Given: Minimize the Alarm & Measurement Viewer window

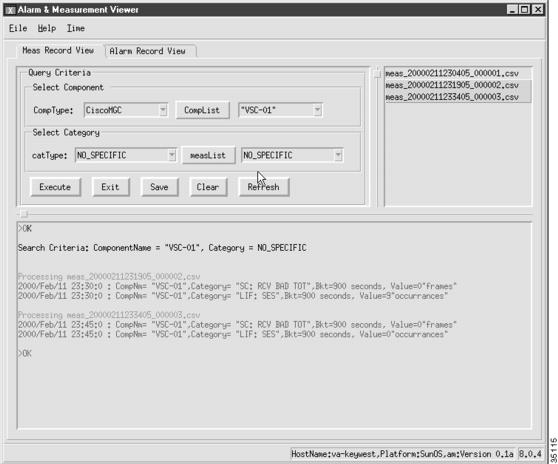Looking at the screenshot, I should 512,10.
